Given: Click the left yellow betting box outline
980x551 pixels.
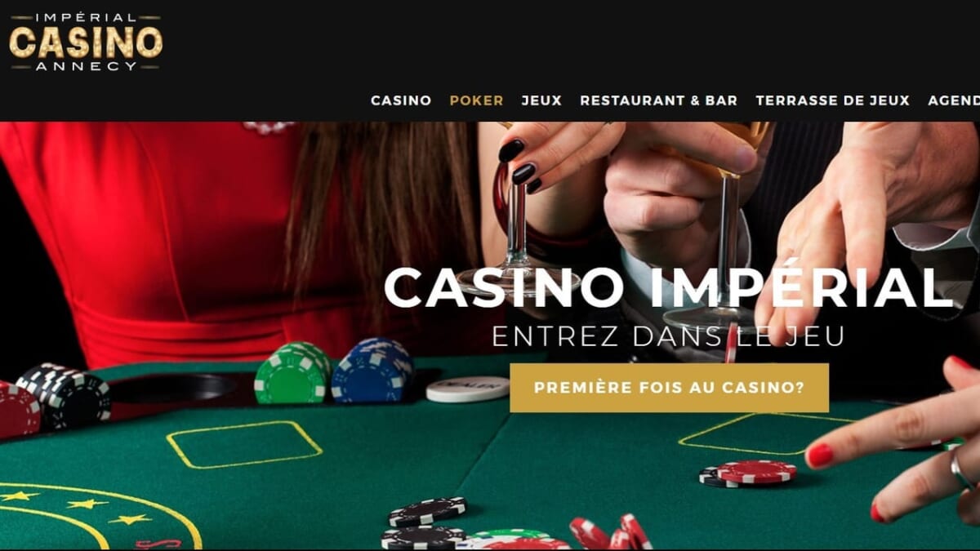Looking at the screenshot, I should 244,445.
